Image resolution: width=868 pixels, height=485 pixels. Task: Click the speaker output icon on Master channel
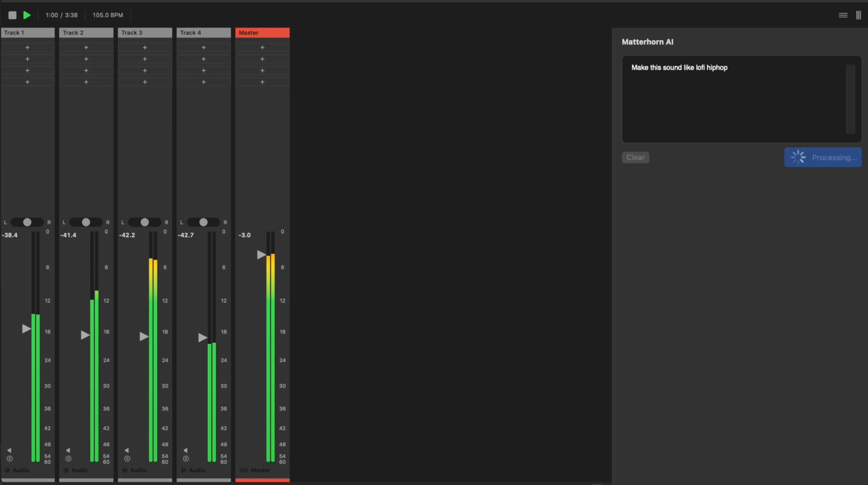click(x=244, y=470)
